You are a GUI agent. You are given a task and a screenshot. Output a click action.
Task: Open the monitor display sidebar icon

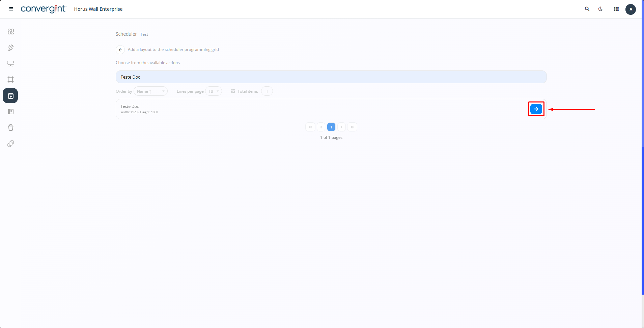[x=11, y=63]
